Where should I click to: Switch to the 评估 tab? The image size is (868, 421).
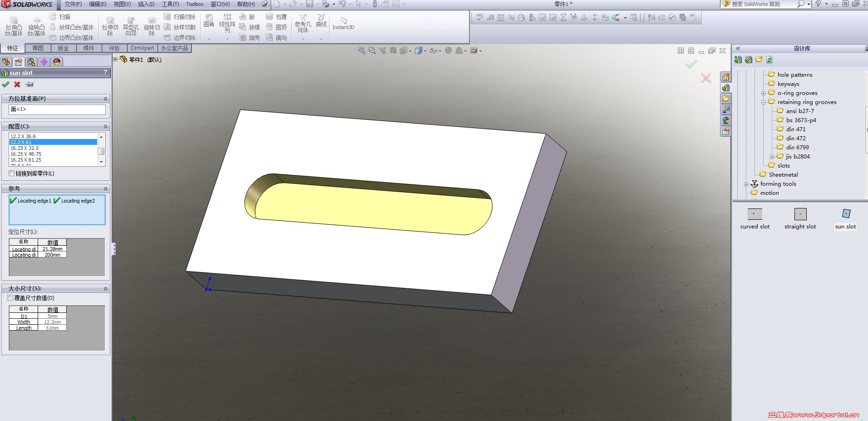click(x=114, y=48)
